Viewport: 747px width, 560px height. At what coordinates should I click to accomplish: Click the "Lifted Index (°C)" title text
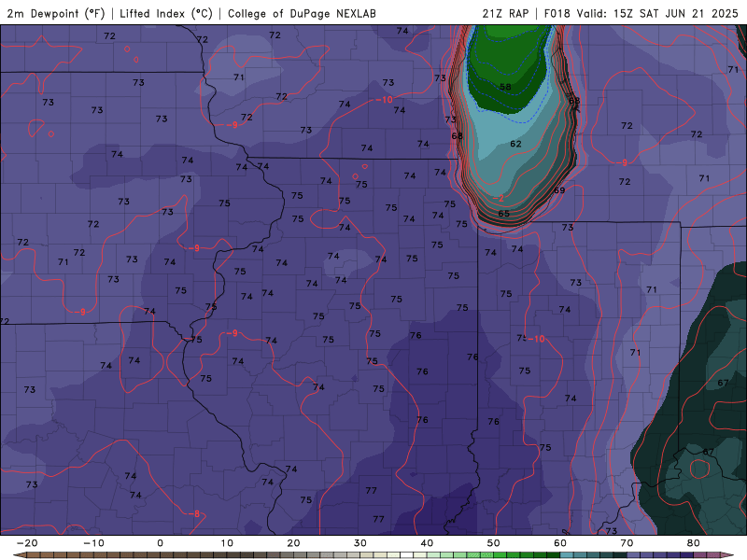coord(166,13)
